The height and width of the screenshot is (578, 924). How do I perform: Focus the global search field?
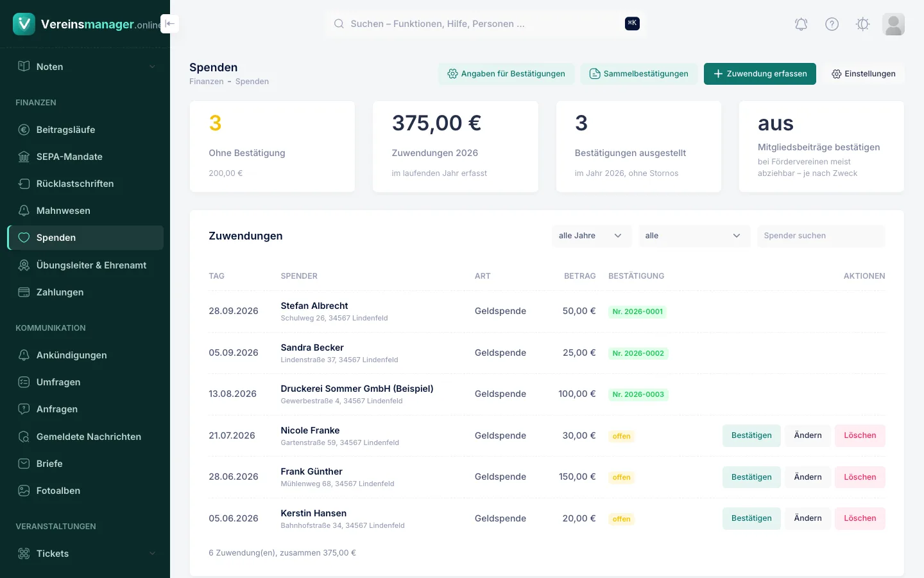point(486,24)
